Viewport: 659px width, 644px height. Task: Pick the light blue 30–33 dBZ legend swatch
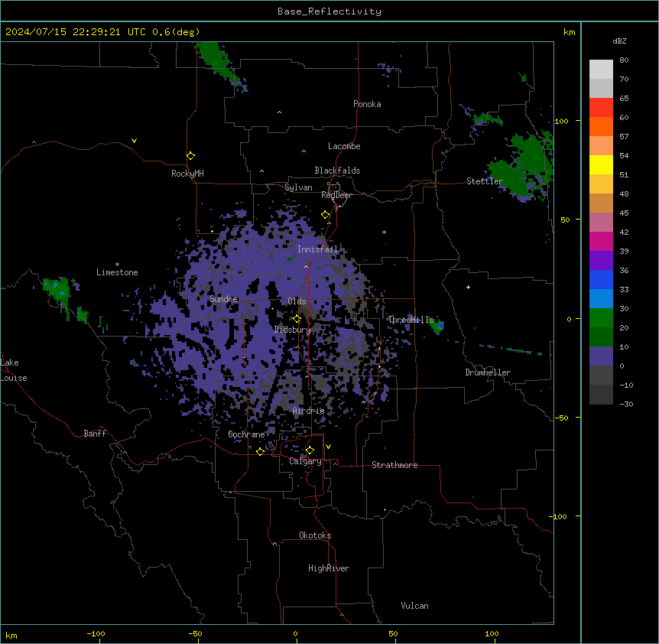tap(601, 299)
